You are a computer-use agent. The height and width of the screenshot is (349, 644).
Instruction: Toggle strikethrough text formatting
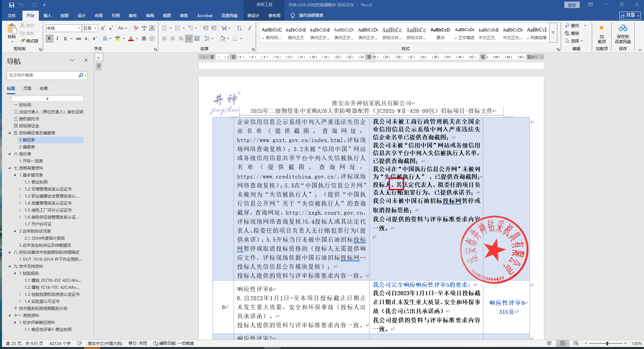78,38
